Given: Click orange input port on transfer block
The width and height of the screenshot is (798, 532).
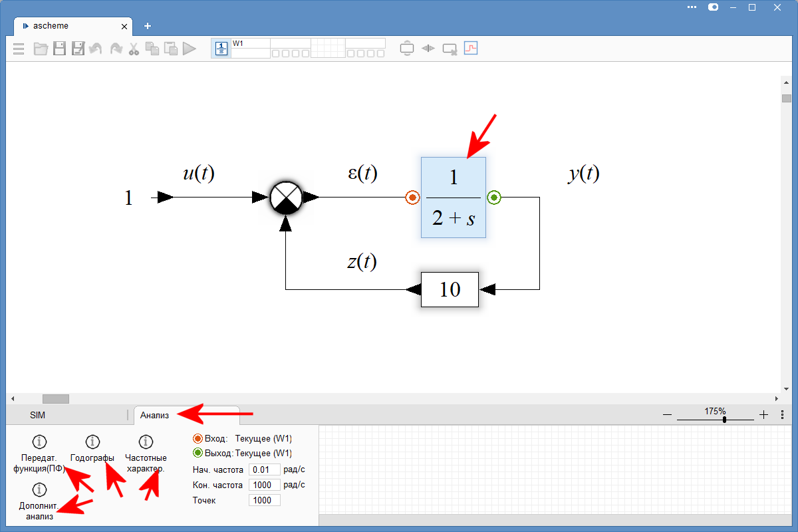Looking at the screenshot, I should (413, 198).
